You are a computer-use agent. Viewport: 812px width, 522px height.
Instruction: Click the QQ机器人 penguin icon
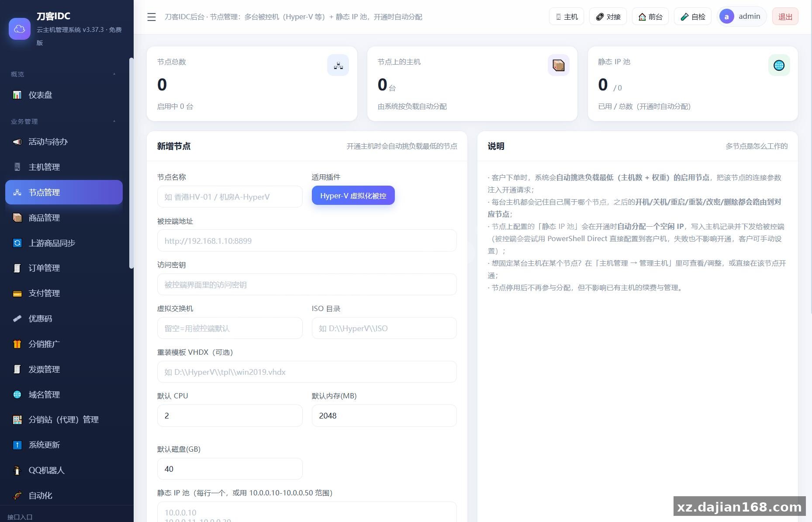(x=17, y=470)
